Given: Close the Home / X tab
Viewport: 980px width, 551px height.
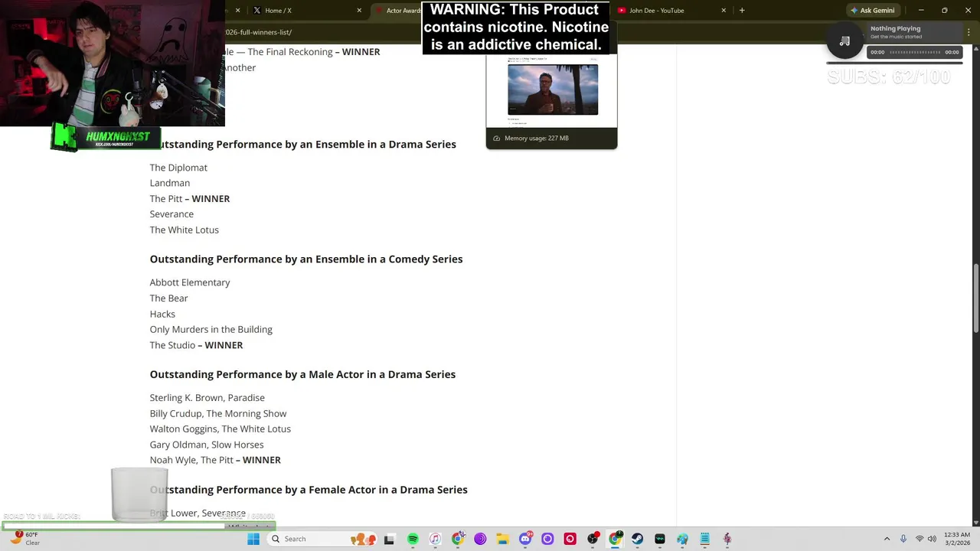Looking at the screenshot, I should tap(359, 11).
